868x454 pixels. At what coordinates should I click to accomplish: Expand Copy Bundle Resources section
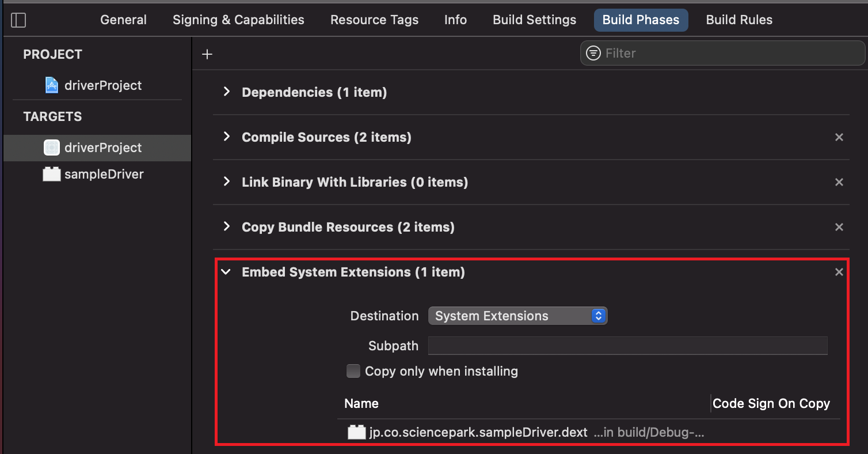pyautogui.click(x=227, y=226)
